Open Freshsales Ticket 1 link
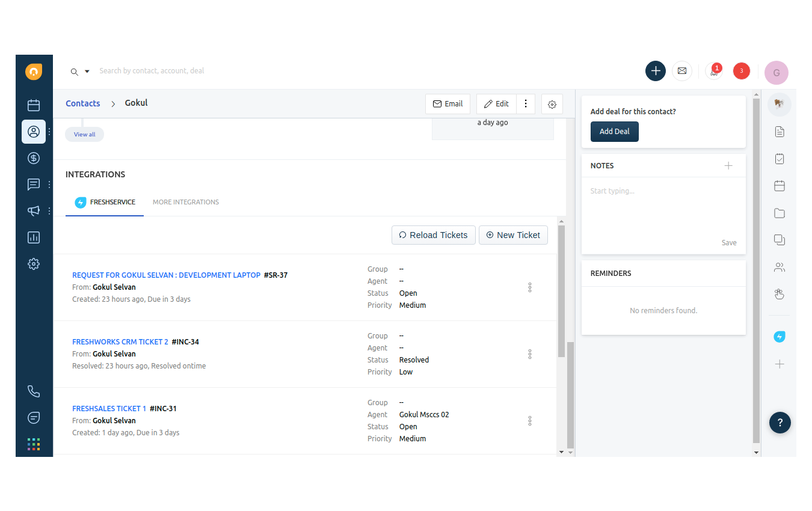Screen dimensions: 812x511 click(109, 409)
